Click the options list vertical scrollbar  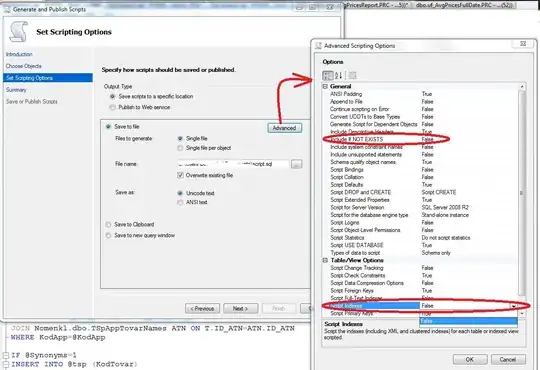tap(522, 193)
